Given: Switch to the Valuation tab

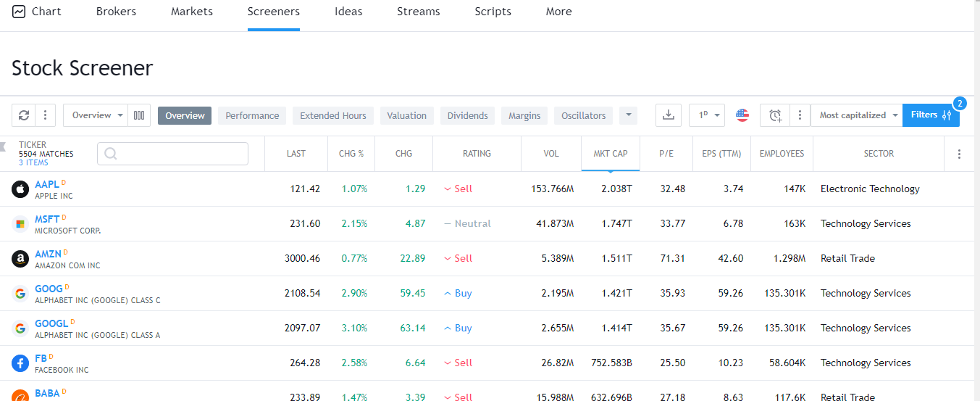Looking at the screenshot, I should coord(406,115).
